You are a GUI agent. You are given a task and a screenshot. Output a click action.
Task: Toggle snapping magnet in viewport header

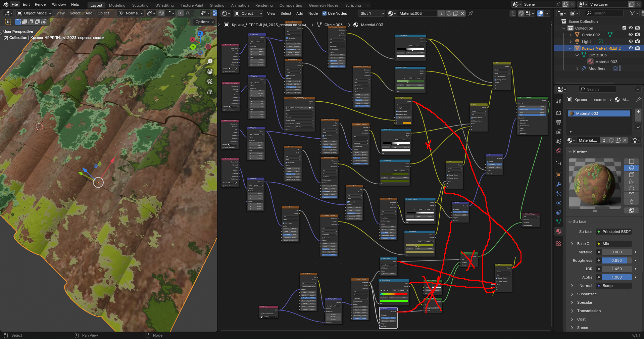161,13
